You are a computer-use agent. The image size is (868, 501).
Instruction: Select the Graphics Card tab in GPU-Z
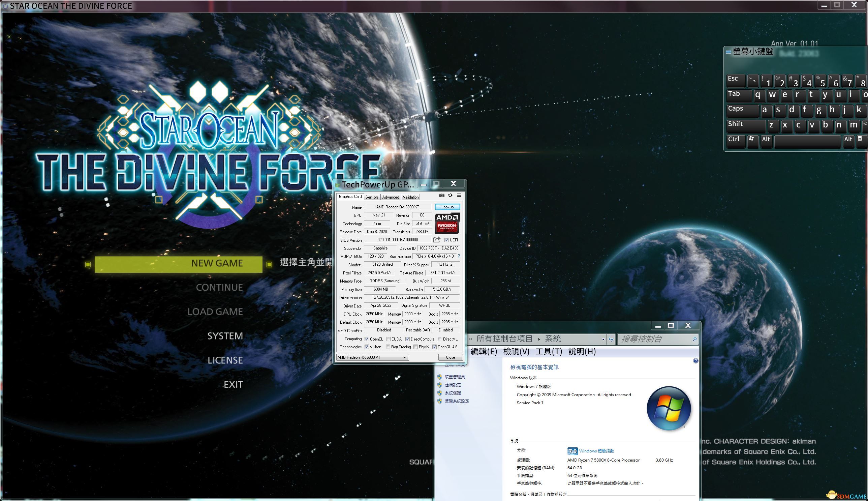350,197
